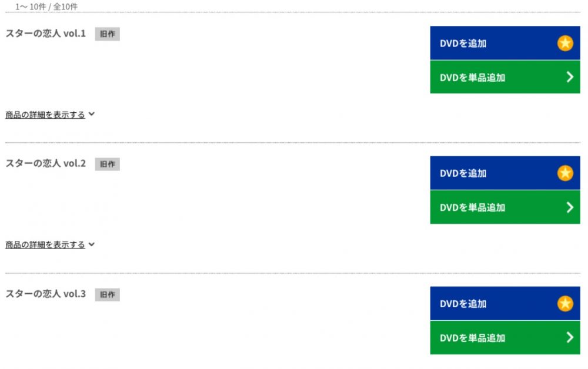Click star icon on vol.2 DVDを追加
This screenshot has width=588, height=369.
click(564, 173)
